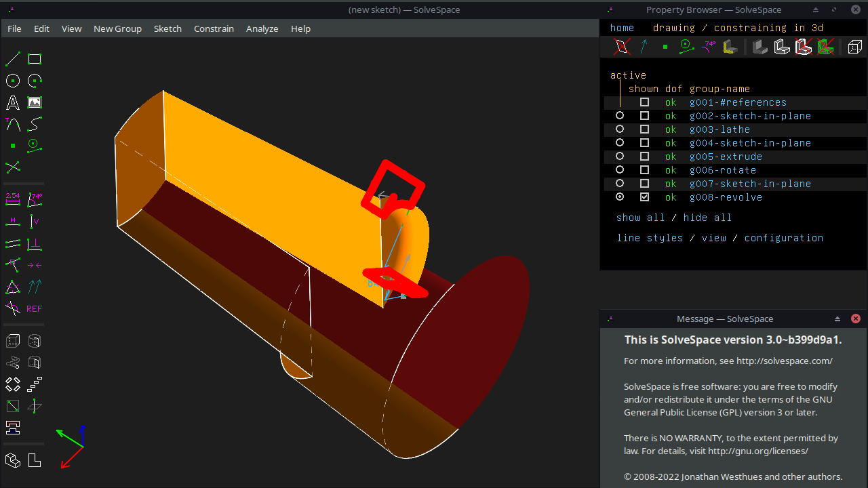Toggle shown checkbox for g003-lathe

[645, 129]
